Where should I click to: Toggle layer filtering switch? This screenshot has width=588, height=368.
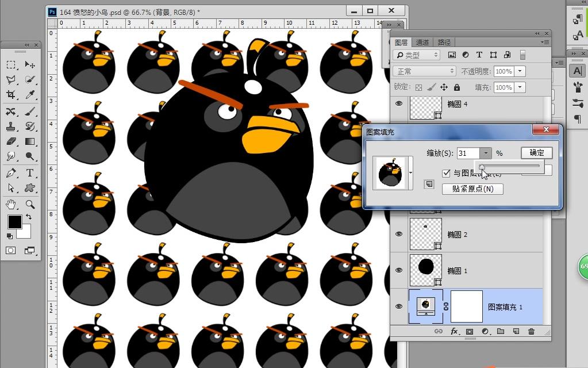click(x=522, y=55)
